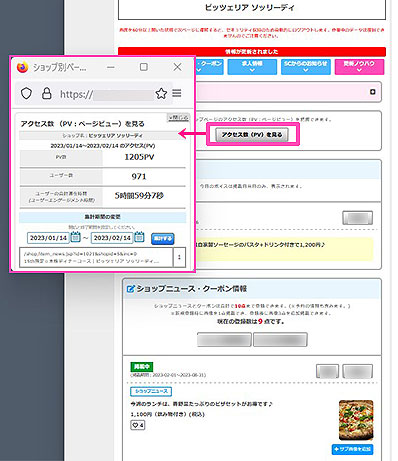Open the tracking protection shield icon
The height and width of the screenshot is (461, 398).
tap(26, 94)
